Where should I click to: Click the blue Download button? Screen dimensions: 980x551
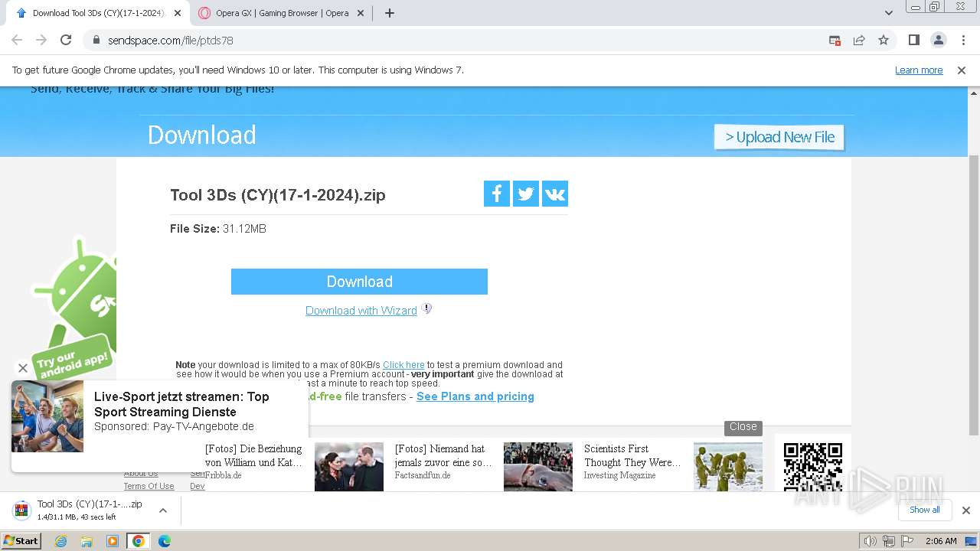[x=359, y=282]
